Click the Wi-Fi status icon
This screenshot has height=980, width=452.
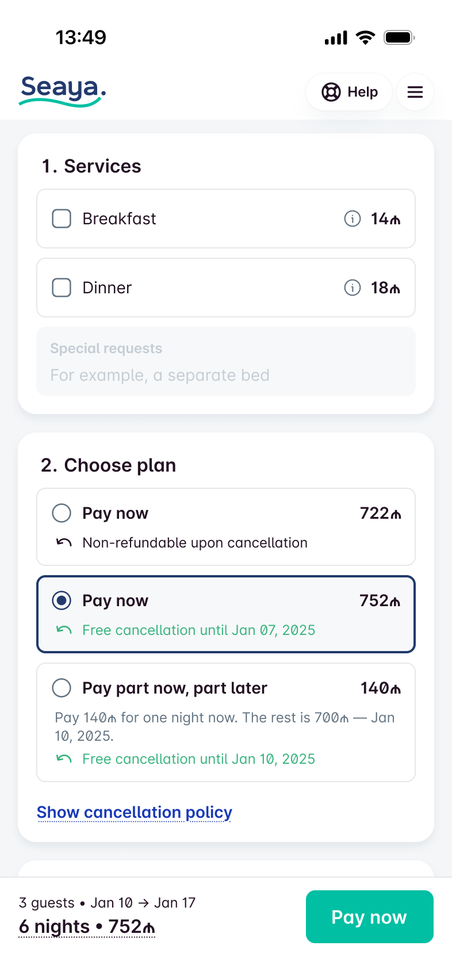365,38
